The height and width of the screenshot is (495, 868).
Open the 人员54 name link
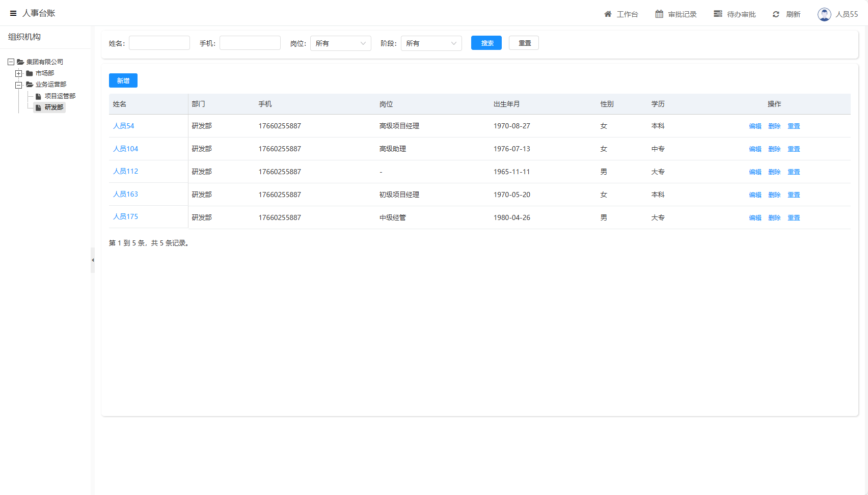pyautogui.click(x=124, y=126)
